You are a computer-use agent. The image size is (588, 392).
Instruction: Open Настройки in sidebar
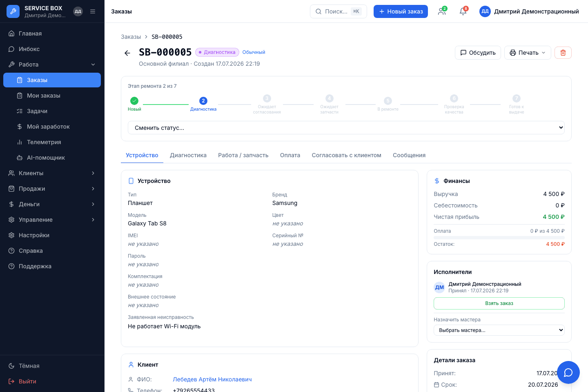click(x=52, y=235)
